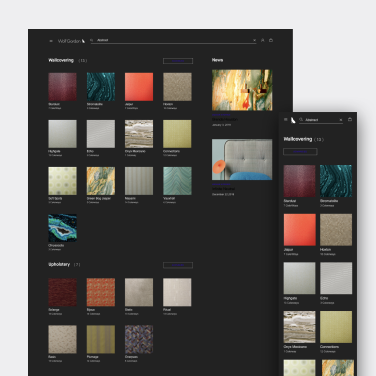This screenshot has width=376, height=376.
Task: Clear the desktop search with the X icon
Action: pos(254,40)
